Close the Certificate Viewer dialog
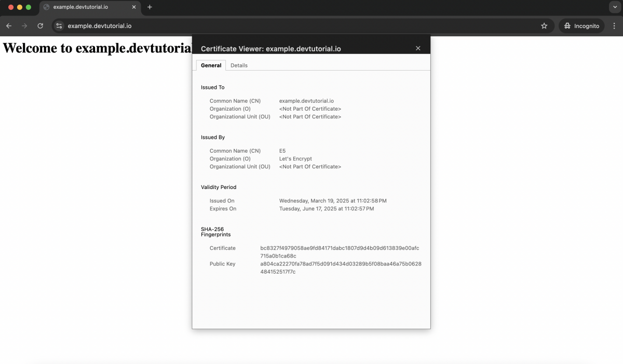 [418, 48]
